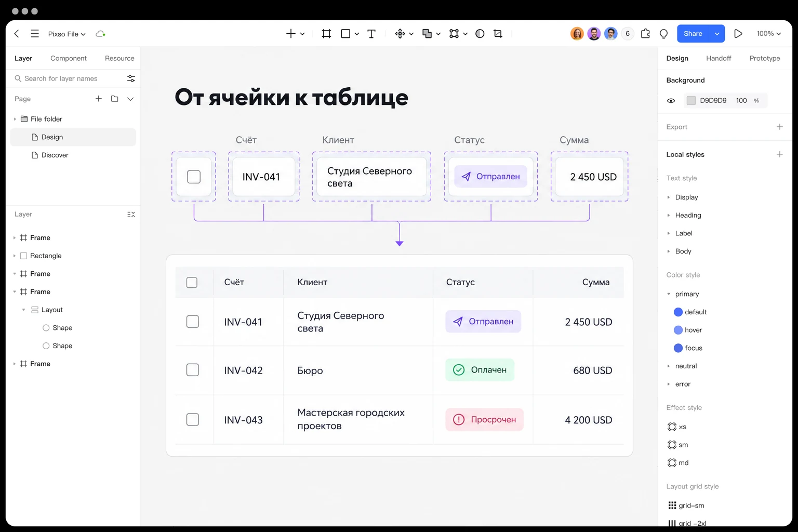Select the Discover page
The width and height of the screenshot is (798, 532).
click(x=73, y=155)
